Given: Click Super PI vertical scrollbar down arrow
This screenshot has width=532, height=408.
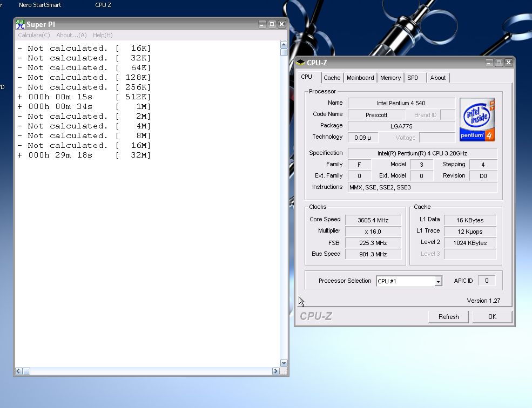Looking at the screenshot, I should click(x=284, y=363).
